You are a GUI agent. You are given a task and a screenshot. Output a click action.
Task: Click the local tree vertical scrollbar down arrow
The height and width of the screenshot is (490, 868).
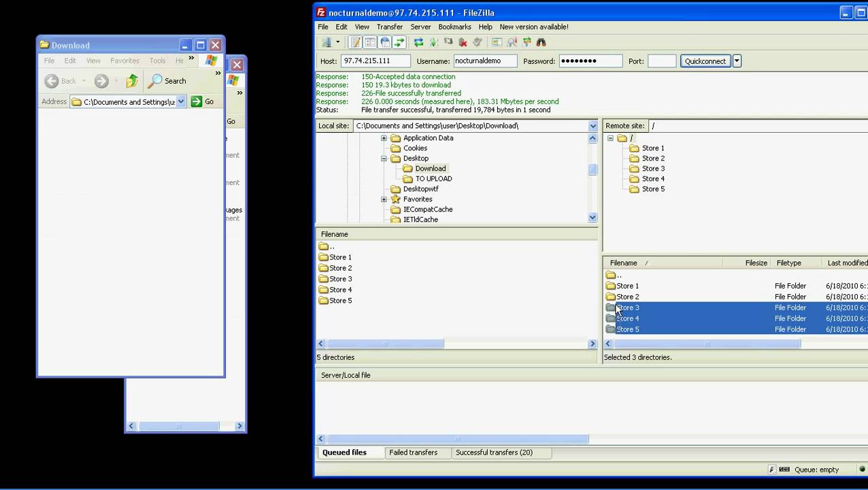[592, 218]
